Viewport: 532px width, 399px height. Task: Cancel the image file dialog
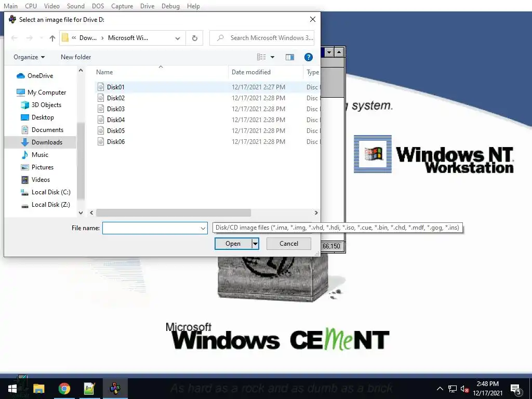289,244
